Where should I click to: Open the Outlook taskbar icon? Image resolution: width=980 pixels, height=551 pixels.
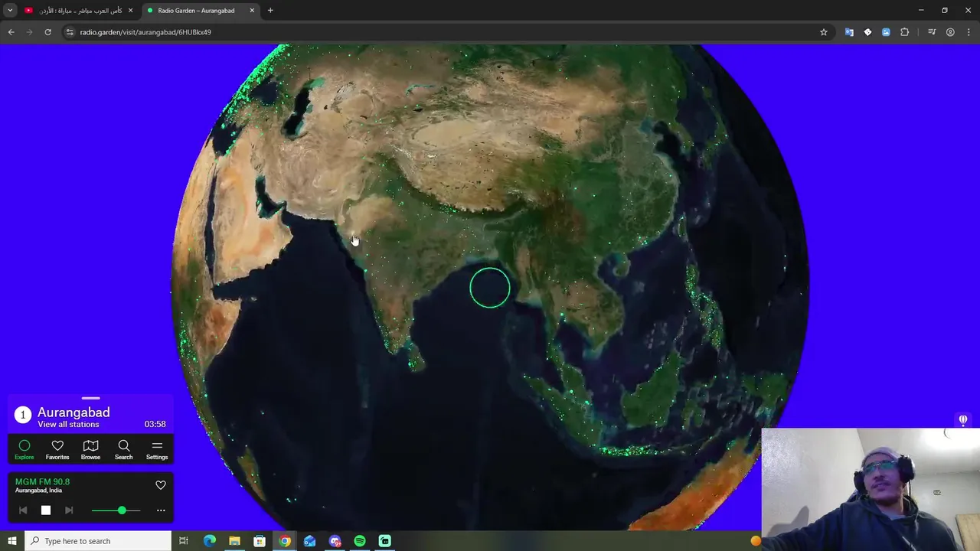(309, 541)
